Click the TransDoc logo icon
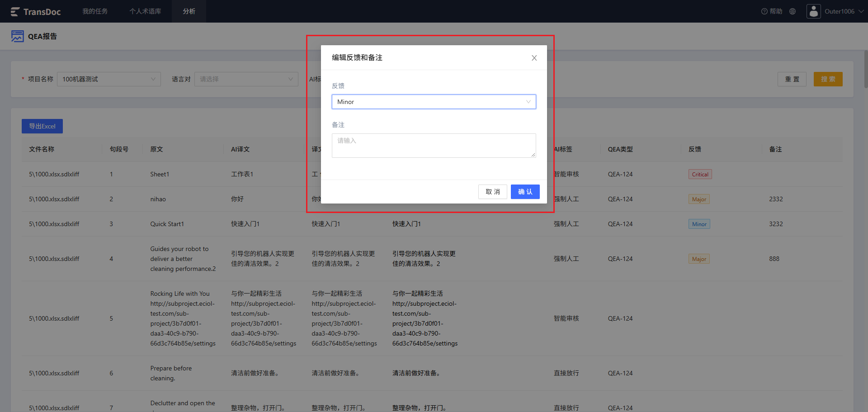This screenshot has width=868, height=412. tap(15, 11)
